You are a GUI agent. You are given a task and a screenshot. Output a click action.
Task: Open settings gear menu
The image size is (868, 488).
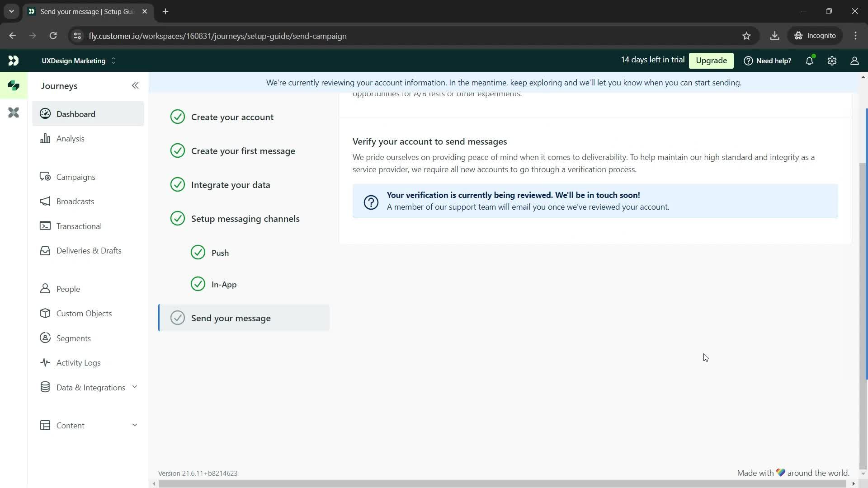833,61
